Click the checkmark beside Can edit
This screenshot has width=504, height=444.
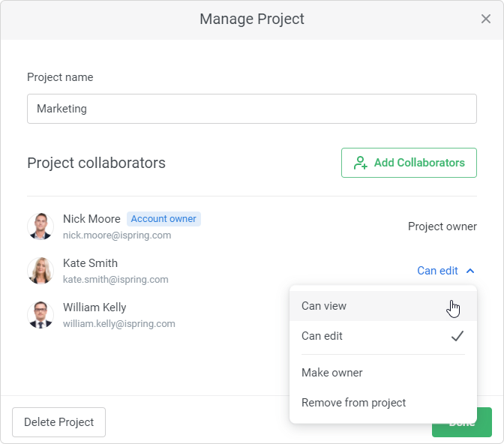coord(457,336)
